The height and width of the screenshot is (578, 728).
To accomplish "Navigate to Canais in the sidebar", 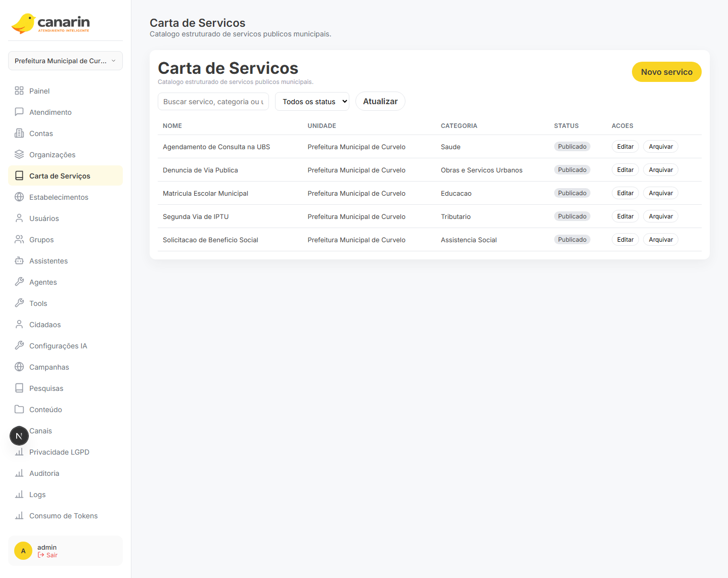I will click(65, 431).
